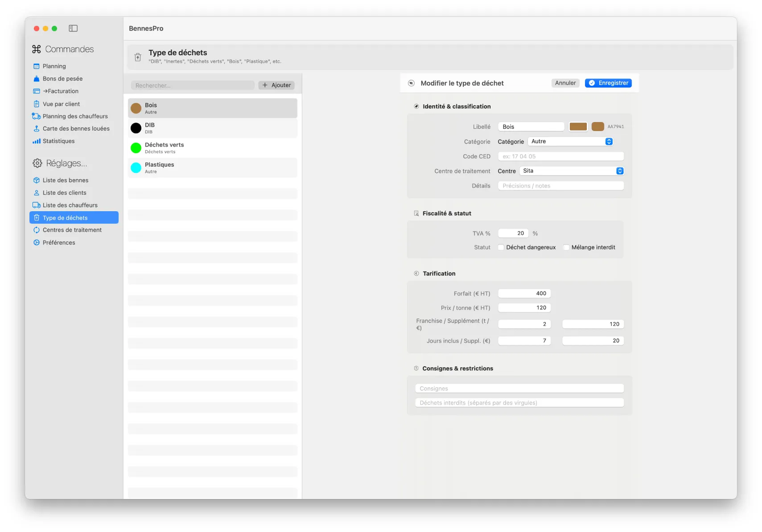The image size is (762, 532).
Task: Open Bons de pesée weight icon
Action: 37,79
